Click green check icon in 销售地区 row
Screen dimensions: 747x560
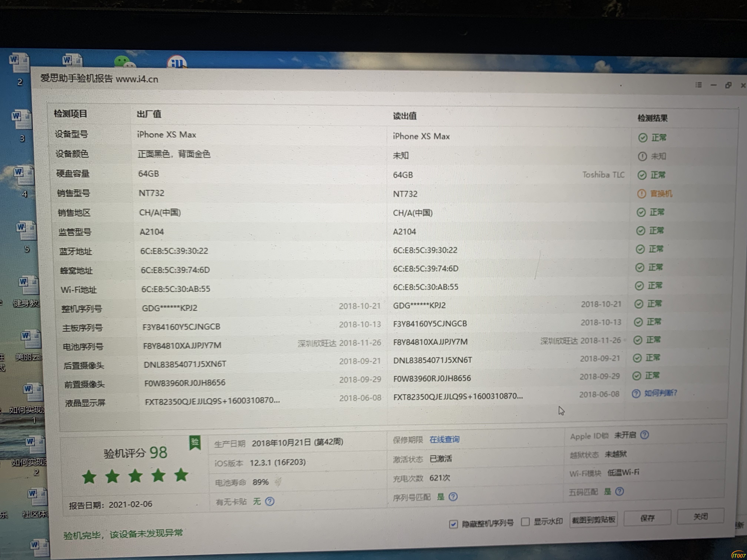[x=641, y=212]
